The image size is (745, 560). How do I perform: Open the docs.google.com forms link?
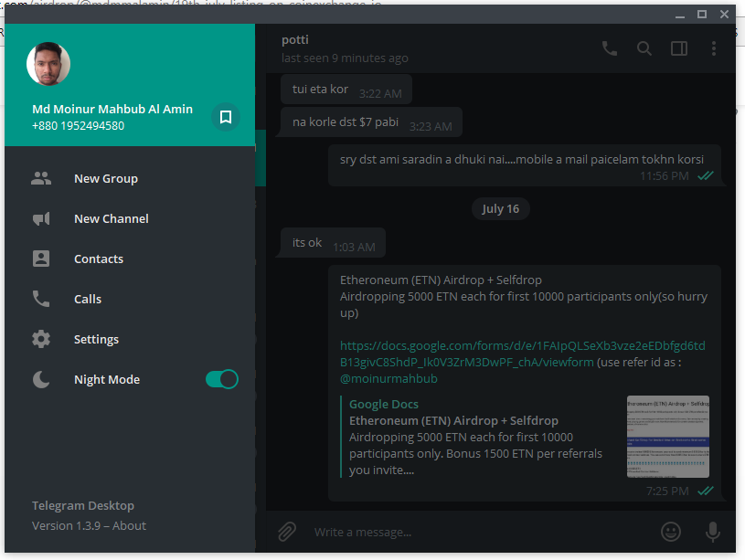point(523,354)
